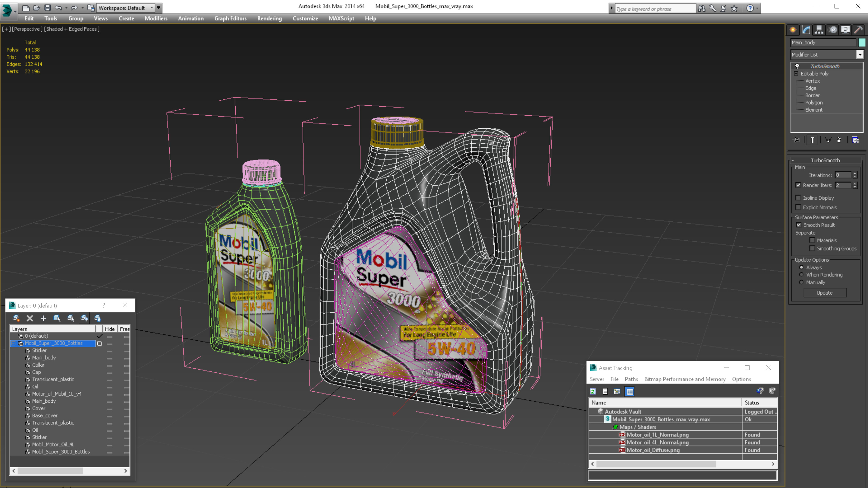868x488 pixels.
Task: Toggle Show End Result icon in modifier stack
Action: (813, 140)
